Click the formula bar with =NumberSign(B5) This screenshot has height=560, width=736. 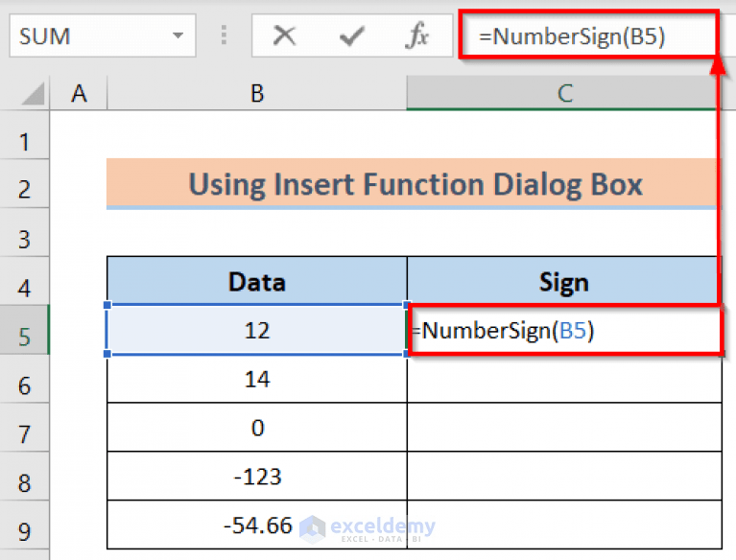pos(588,35)
